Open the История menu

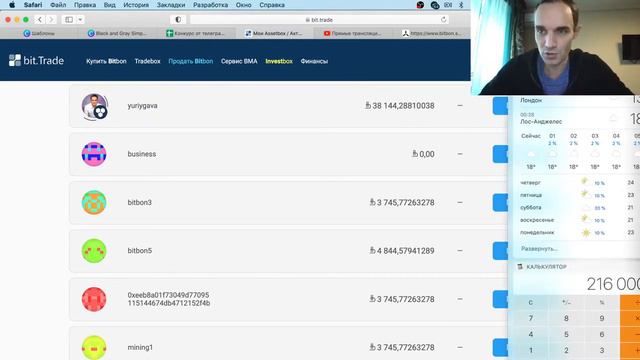coord(136,5)
